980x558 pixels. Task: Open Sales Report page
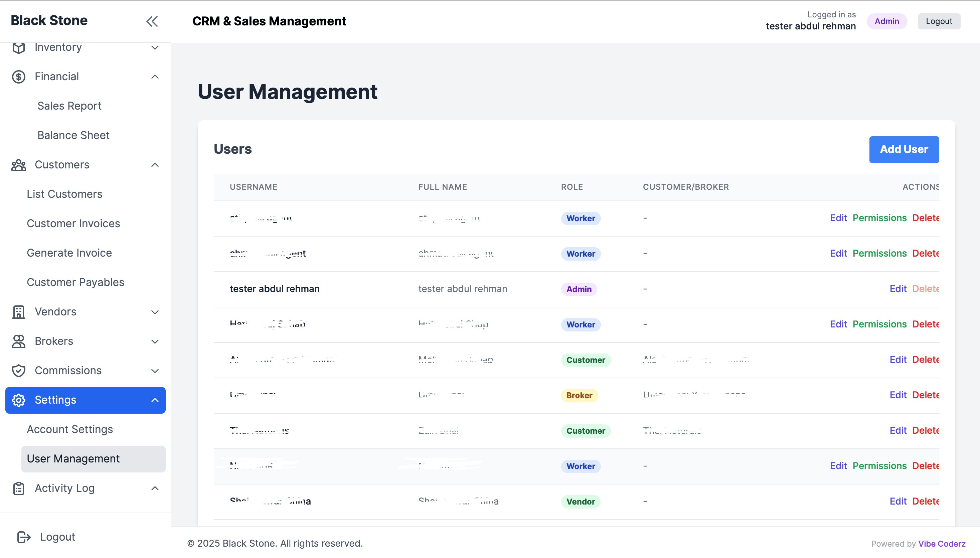69,106
